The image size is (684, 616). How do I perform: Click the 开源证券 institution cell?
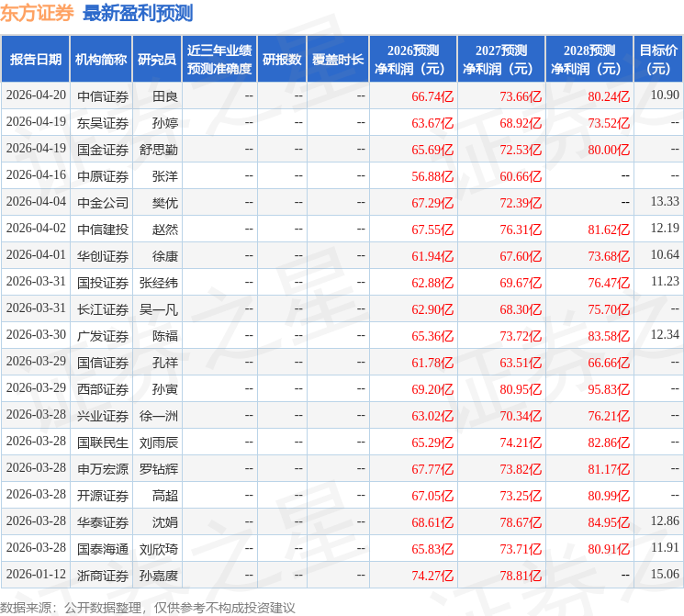[103, 496]
